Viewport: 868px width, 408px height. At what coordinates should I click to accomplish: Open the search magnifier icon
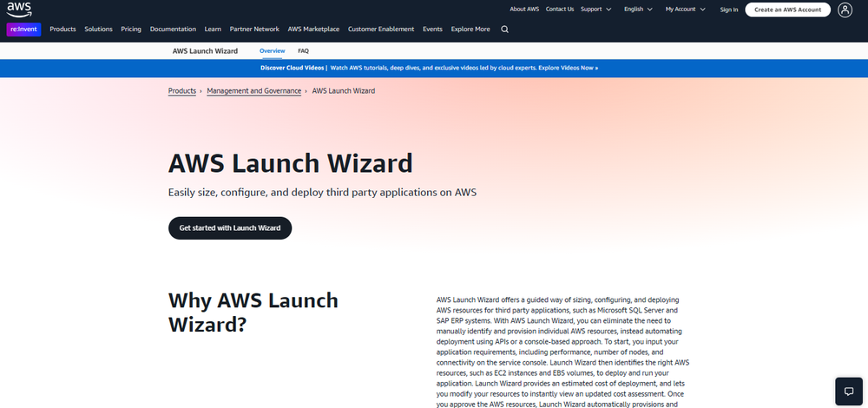pos(504,30)
